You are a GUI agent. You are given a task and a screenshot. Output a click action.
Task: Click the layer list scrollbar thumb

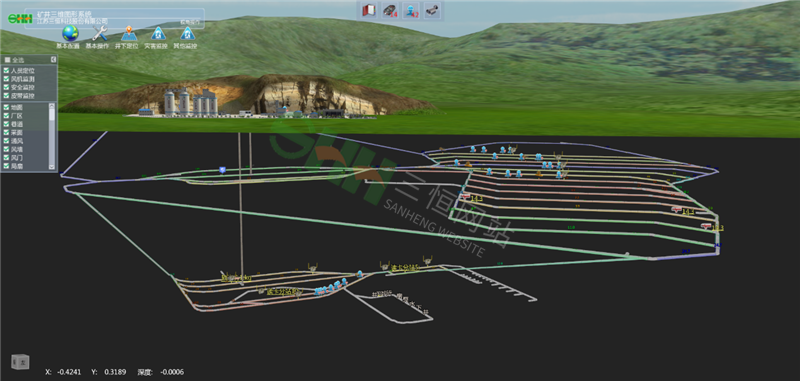(52, 115)
